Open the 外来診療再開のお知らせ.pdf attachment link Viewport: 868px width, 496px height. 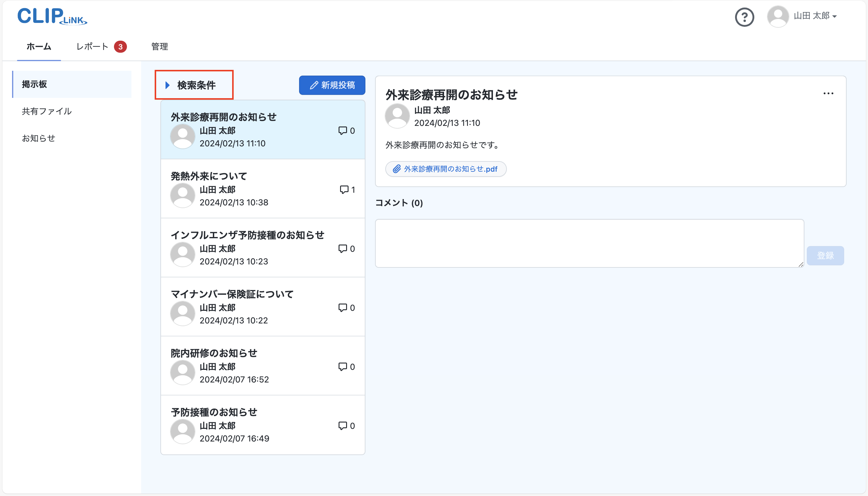(x=450, y=169)
